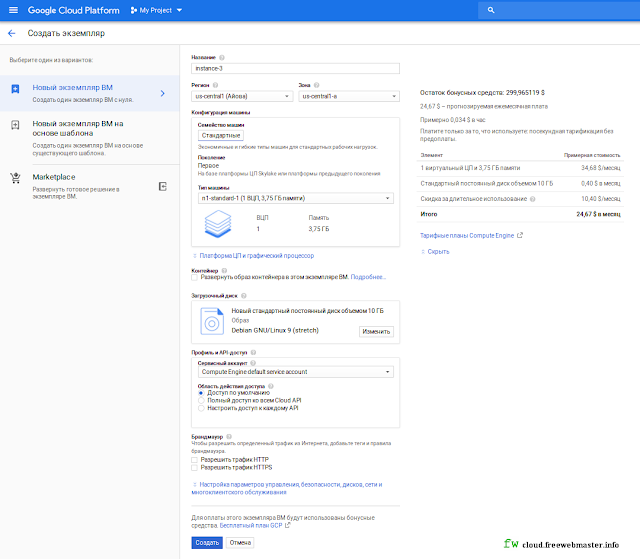
Task: Click help icon next to Регион
Action: (x=216, y=85)
